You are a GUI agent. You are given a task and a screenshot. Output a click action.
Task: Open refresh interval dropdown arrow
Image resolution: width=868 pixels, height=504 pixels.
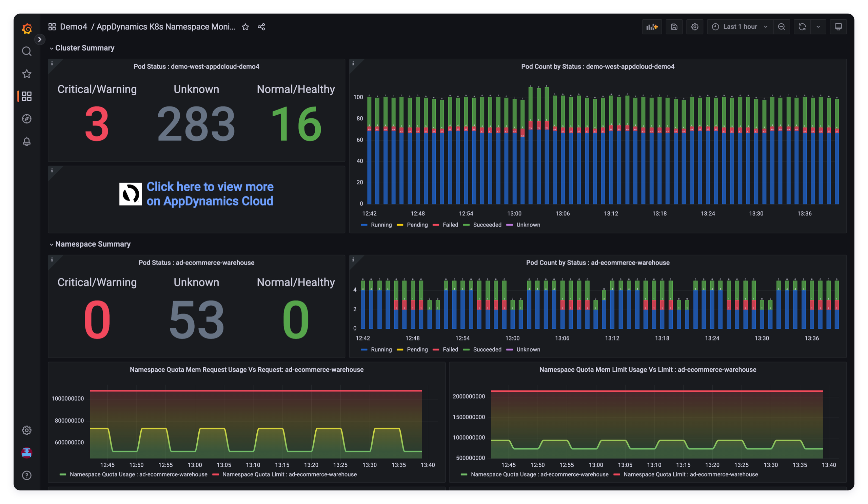point(818,26)
